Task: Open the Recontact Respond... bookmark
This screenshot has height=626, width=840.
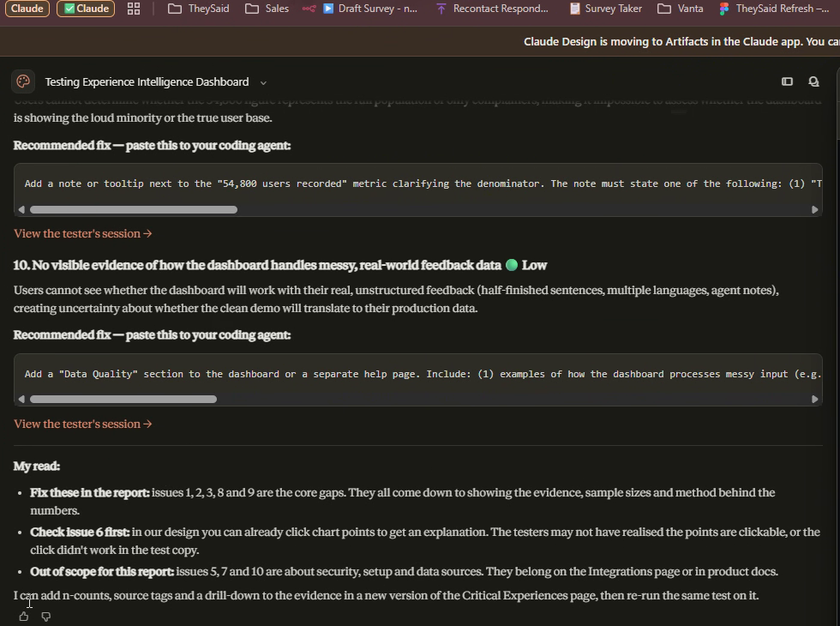Action: point(492,9)
